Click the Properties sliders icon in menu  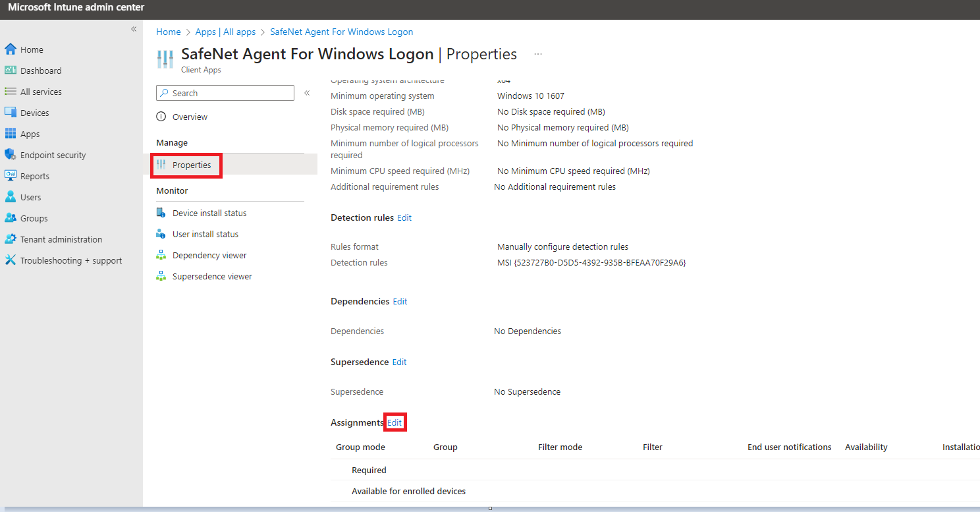coord(161,165)
